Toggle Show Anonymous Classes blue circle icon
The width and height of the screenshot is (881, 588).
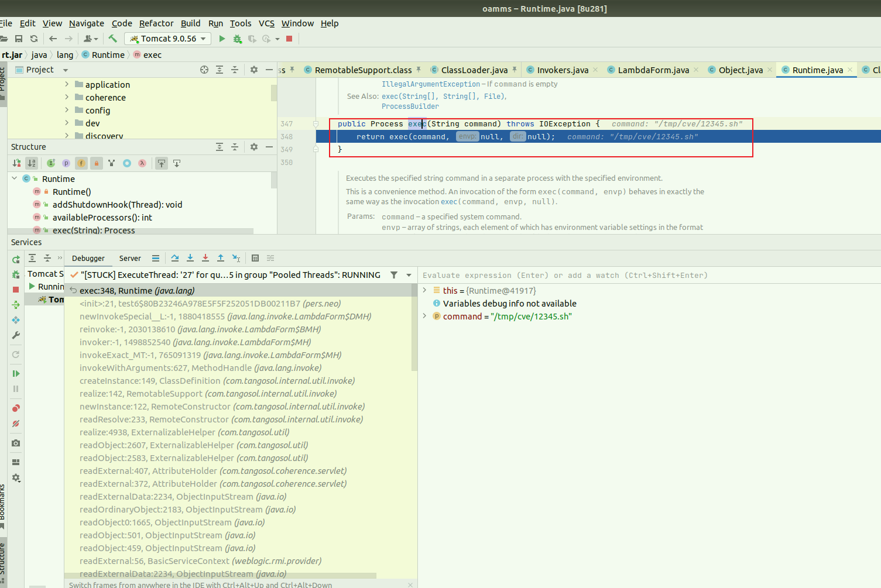pos(127,163)
